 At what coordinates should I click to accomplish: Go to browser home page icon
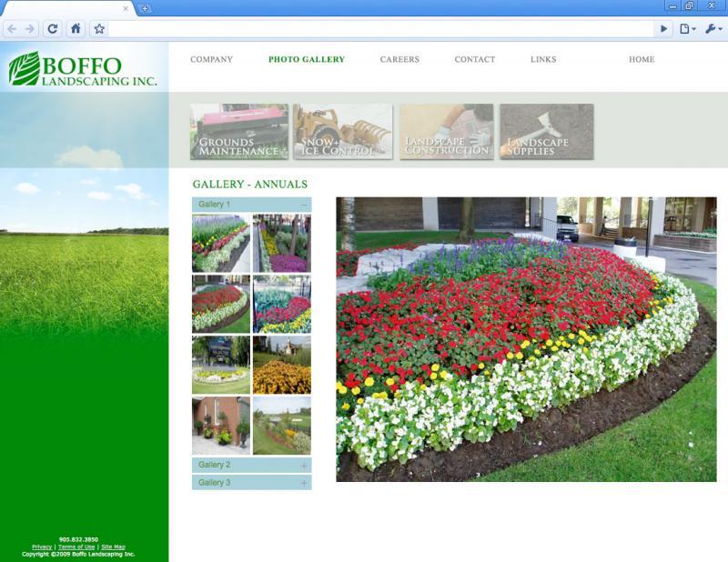pos(76,29)
